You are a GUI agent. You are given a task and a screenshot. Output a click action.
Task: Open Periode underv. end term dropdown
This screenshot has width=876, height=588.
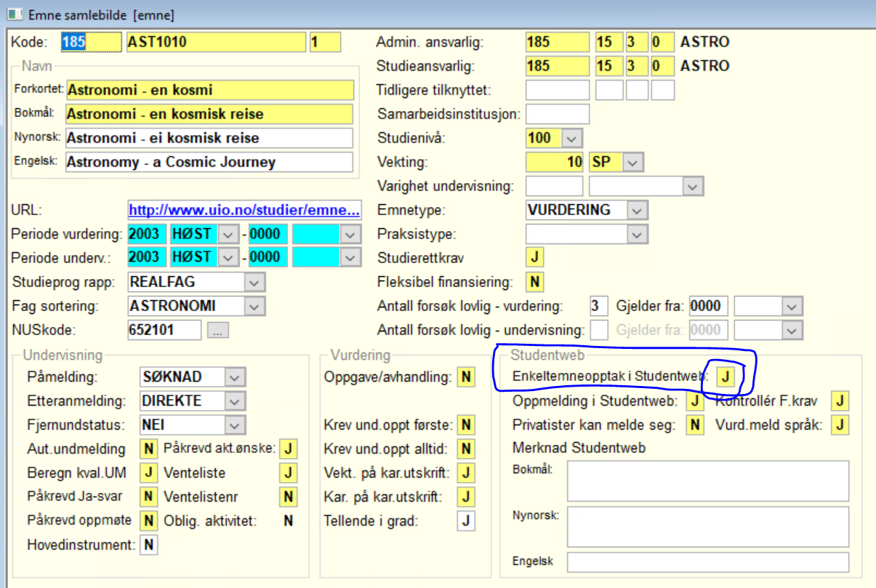click(351, 258)
